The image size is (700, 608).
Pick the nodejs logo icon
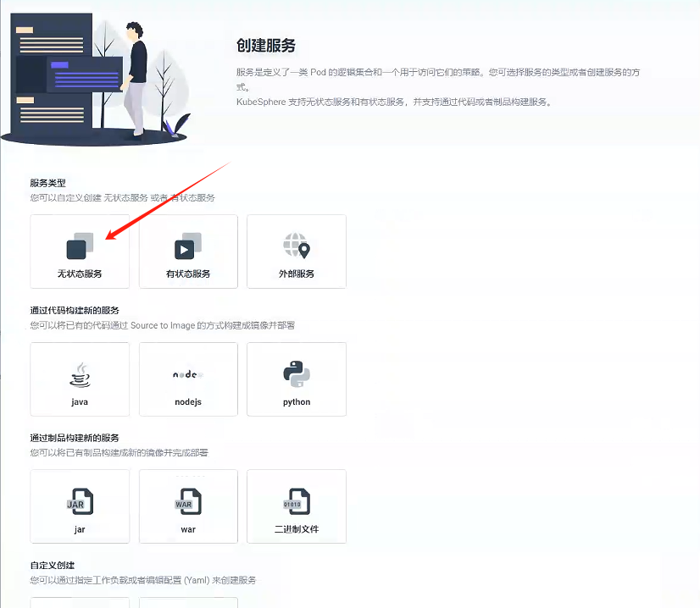(188, 374)
